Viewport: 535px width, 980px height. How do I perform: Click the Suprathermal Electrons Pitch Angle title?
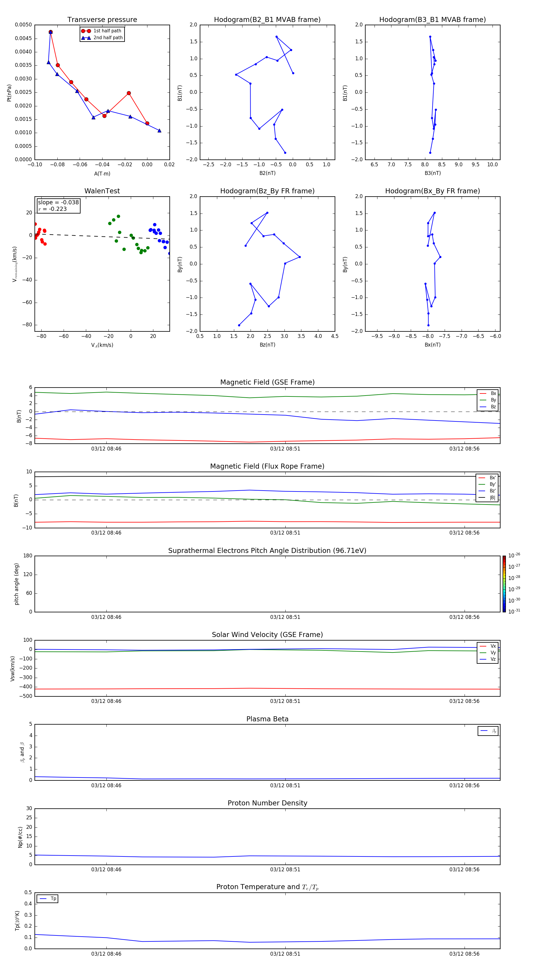[x=267, y=551]
